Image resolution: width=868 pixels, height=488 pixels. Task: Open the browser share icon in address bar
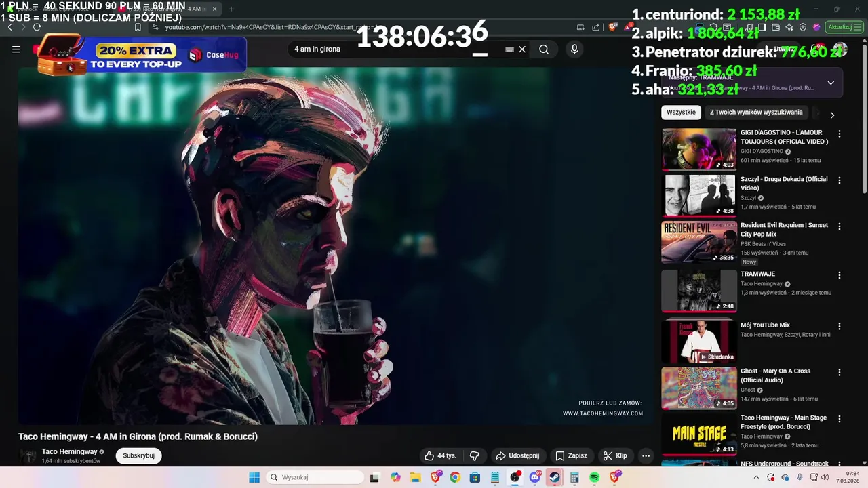(596, 27)
